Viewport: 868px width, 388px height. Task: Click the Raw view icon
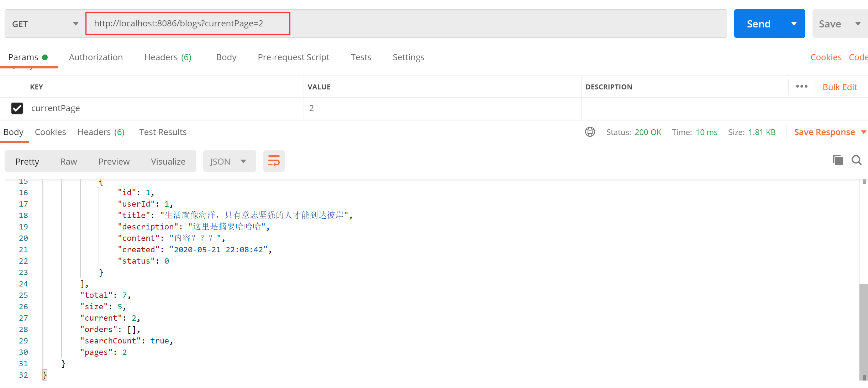[x=68, y=161]
